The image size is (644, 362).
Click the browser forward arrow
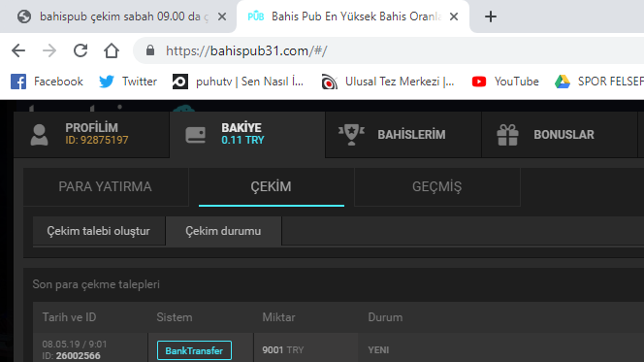(x=49, y=50)
